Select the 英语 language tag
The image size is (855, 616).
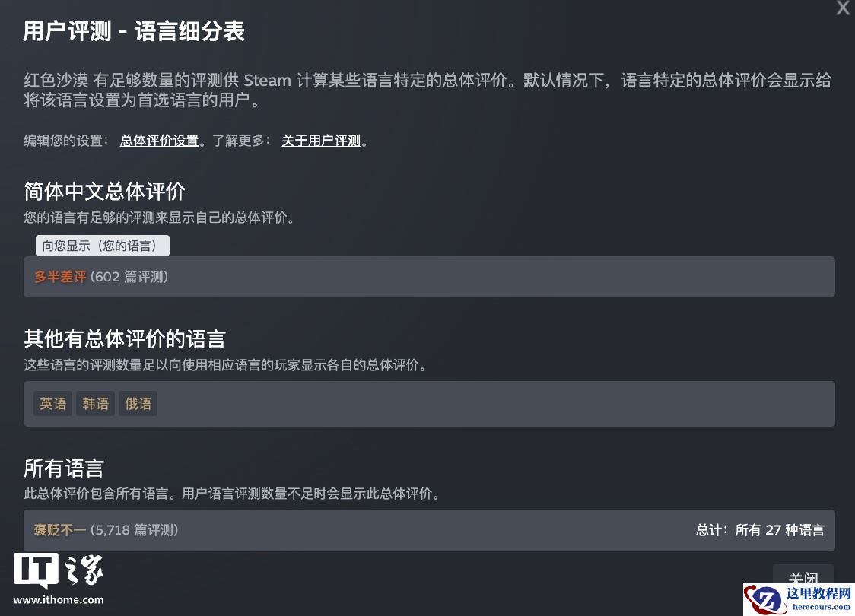tap(53, 404)
